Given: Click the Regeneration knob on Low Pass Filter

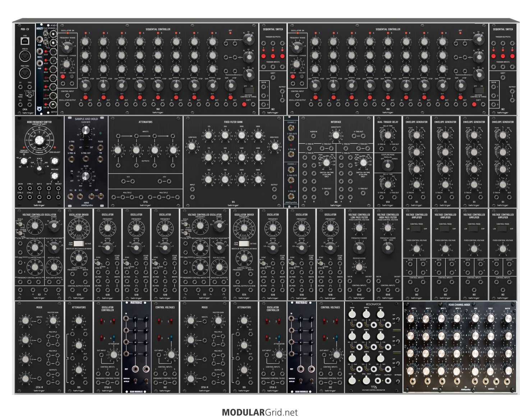Looking at the screenshot, I should click(359, 267).
